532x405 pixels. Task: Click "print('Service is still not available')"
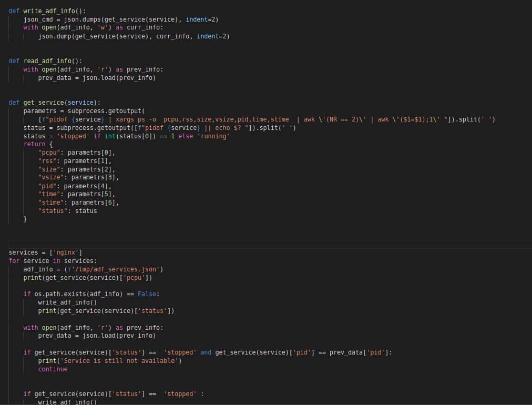(110, 361)
